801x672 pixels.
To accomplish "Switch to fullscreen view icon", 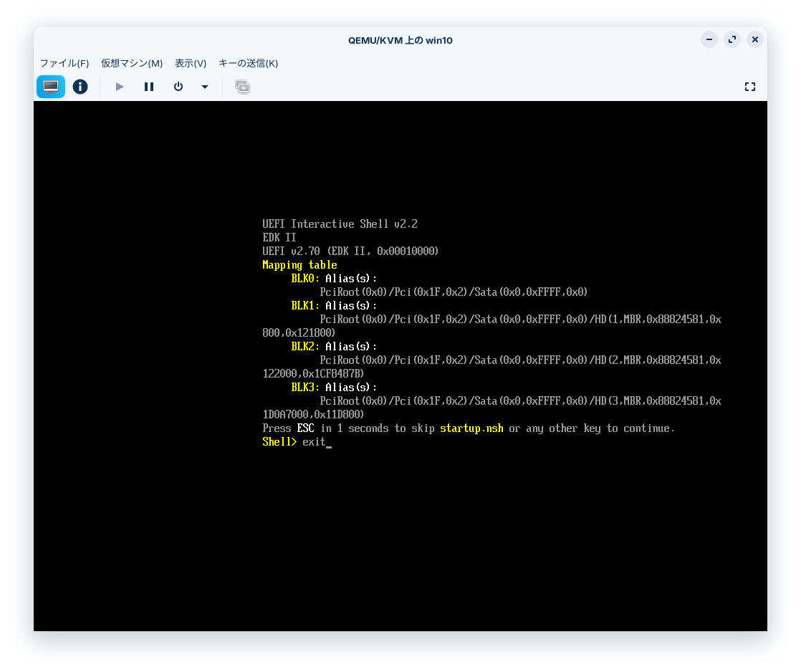I will click(750, 87).
